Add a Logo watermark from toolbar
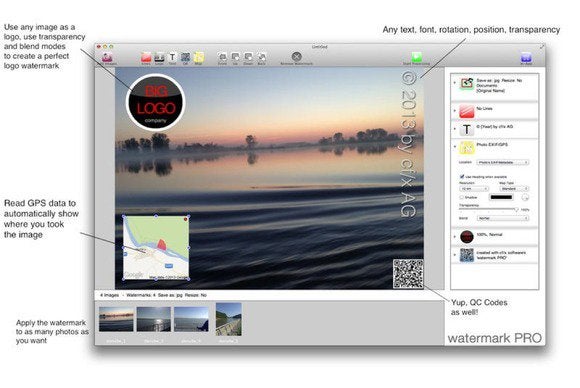The image size is (580, 388). pos(159,57)
